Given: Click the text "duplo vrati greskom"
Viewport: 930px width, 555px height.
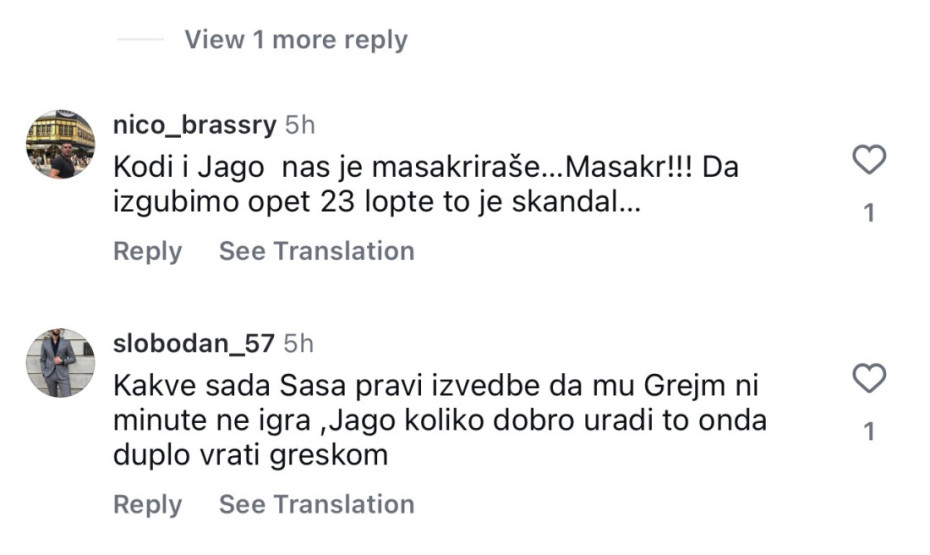Looking at the screenshot, I should 250,456.
